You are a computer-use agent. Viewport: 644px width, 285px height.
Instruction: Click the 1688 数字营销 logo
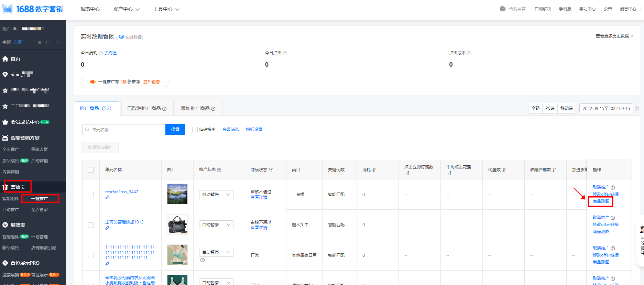click(33, 9)
